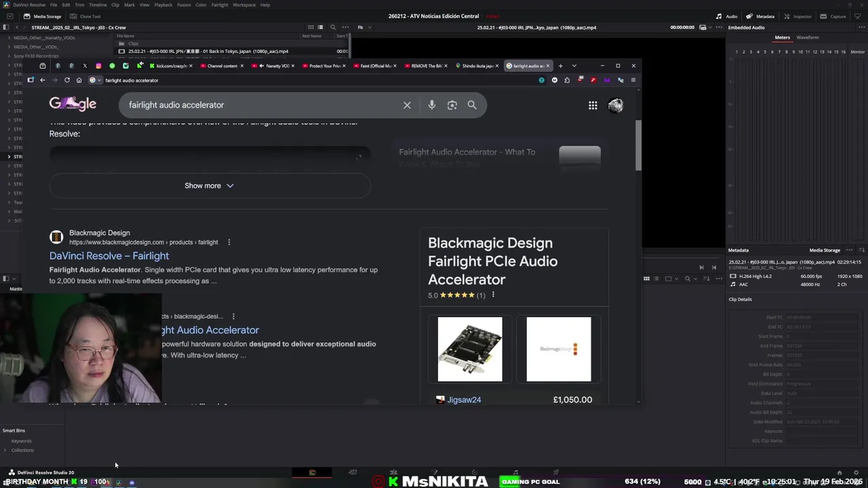The width and height of the screenshot is (868, 488).
Task: Toggle the Master bin list panel icon
Action: pyautogui.click(x=5, y=279)
